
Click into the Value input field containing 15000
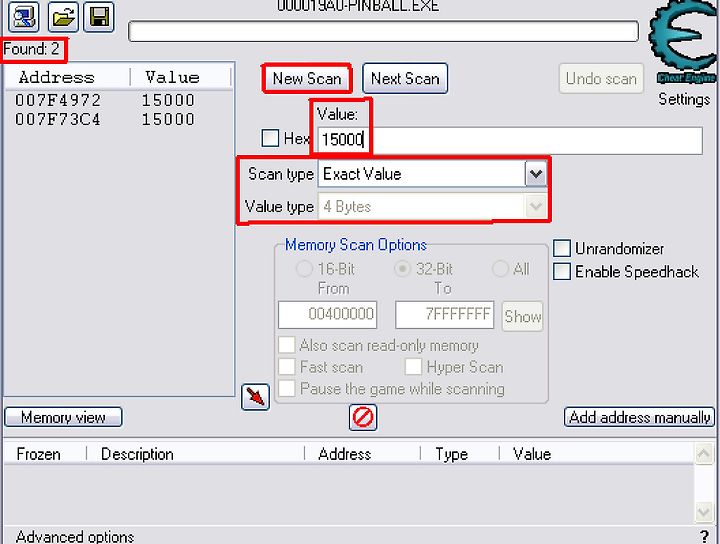pyautogui.click(x=510, y=140)
